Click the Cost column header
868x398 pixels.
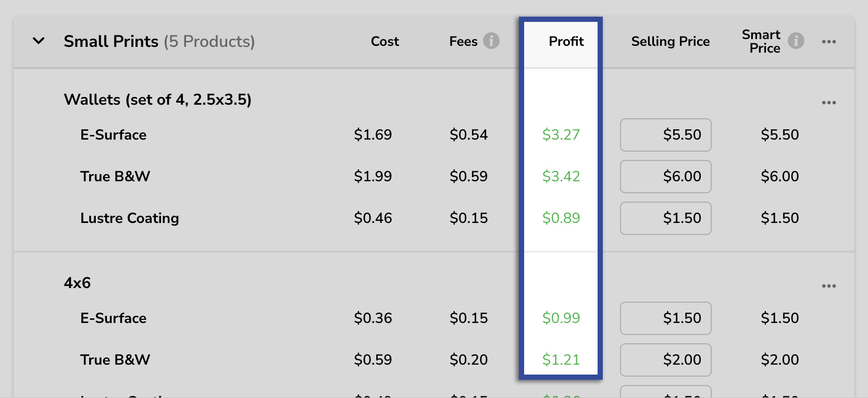[385, 41]
